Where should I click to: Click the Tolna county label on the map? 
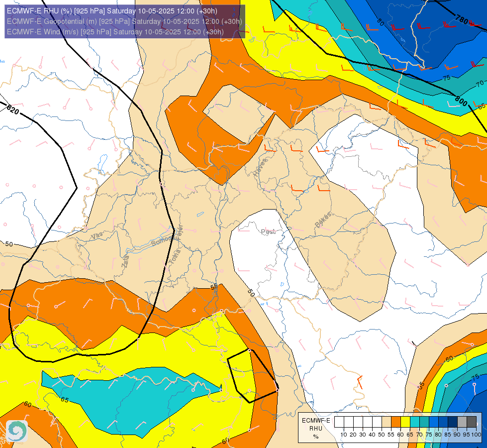coord(175,256)
